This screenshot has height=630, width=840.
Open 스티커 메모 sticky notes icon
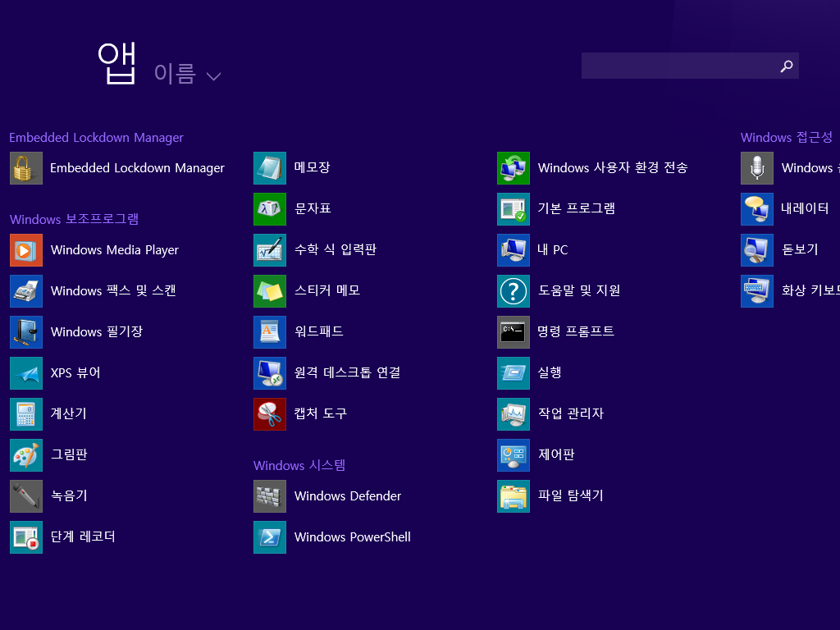tap(270, 291)
